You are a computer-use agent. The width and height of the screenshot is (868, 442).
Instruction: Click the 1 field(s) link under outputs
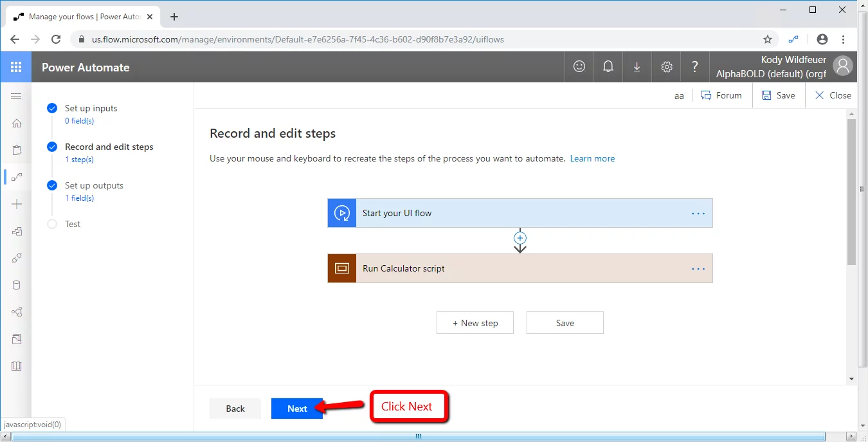(x=79, y=198)
